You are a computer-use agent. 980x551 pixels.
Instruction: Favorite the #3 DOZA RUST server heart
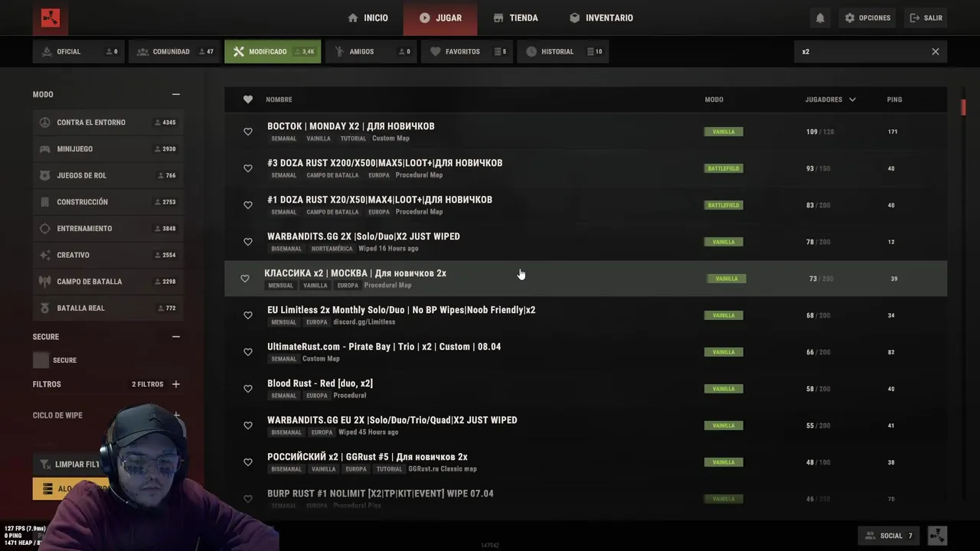point(248,168)
